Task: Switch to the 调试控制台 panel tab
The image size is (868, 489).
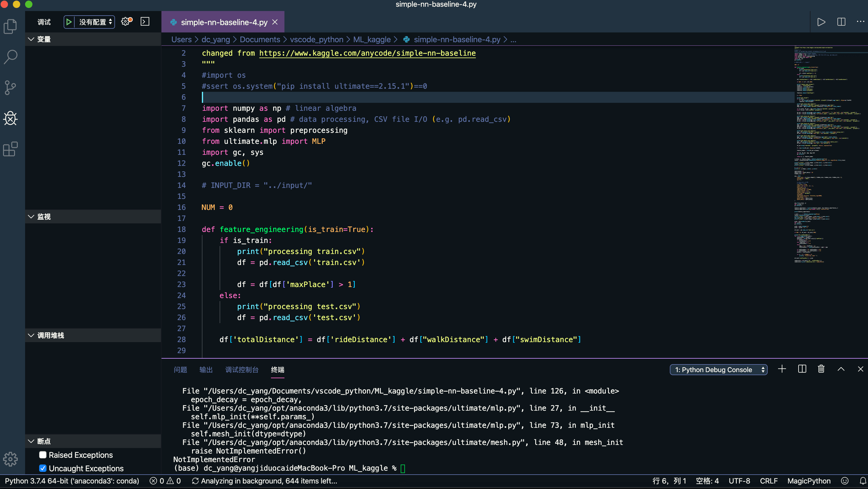Action: pyautogui.click(x=242, y=370)
